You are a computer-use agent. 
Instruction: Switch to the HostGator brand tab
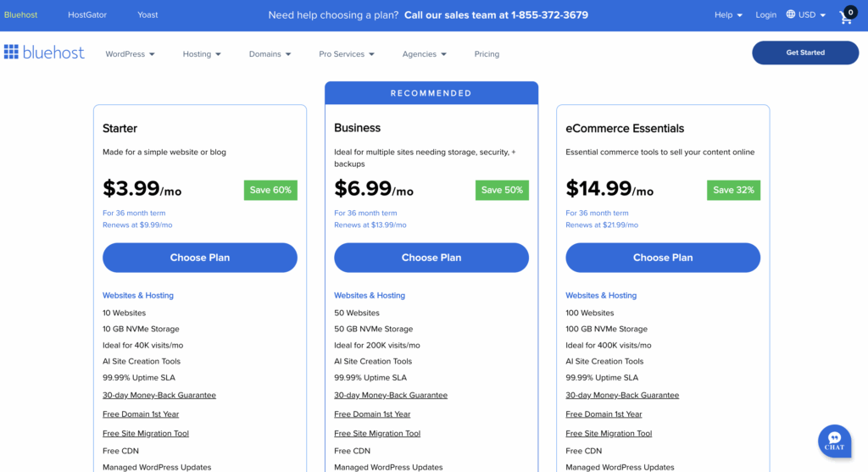click(88, 15)
